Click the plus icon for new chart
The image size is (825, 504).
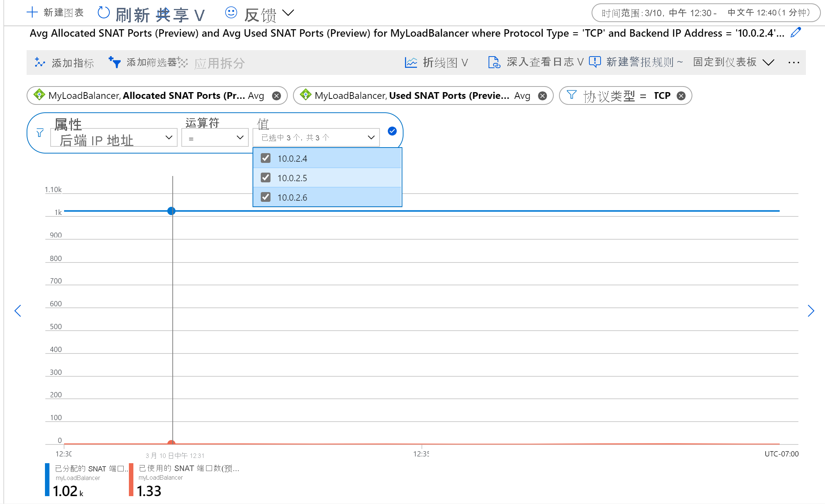(x=32, y=12)
